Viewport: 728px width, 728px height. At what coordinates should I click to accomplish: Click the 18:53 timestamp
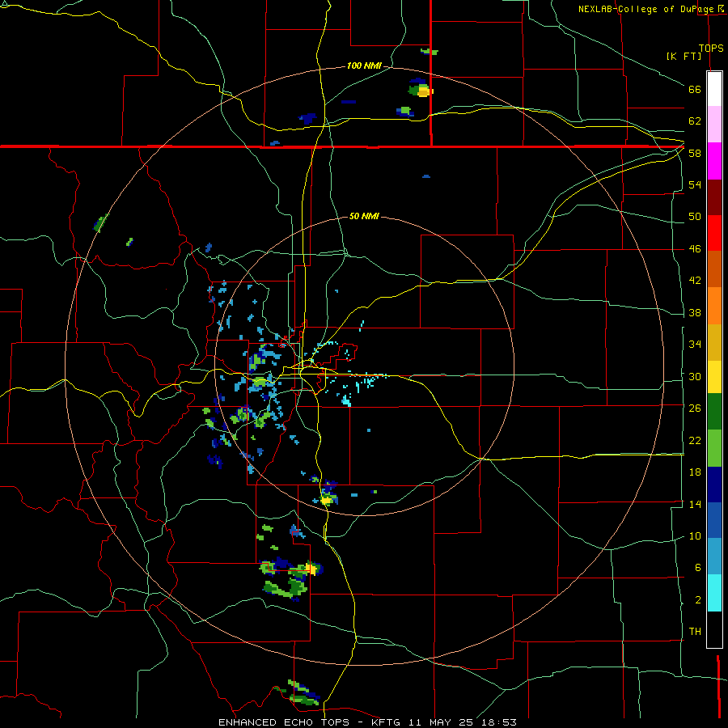coord(498,722)
